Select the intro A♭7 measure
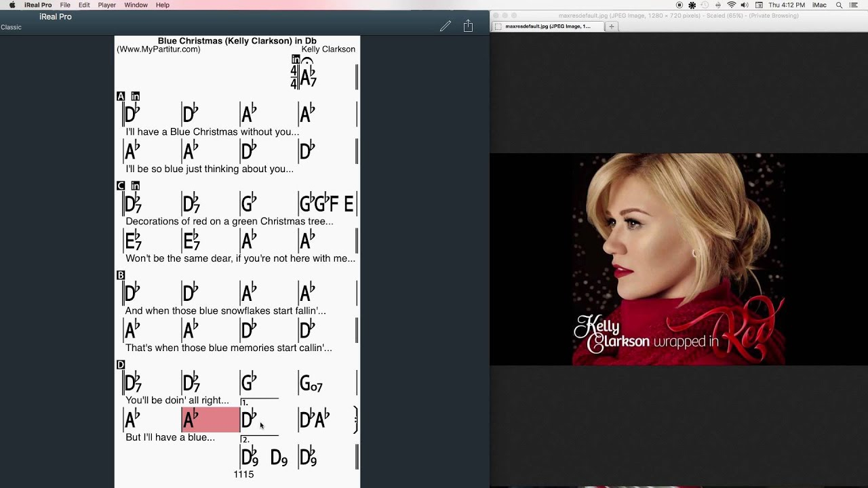The height and width of the screenshot is (488, 868). tap(327, 77)
